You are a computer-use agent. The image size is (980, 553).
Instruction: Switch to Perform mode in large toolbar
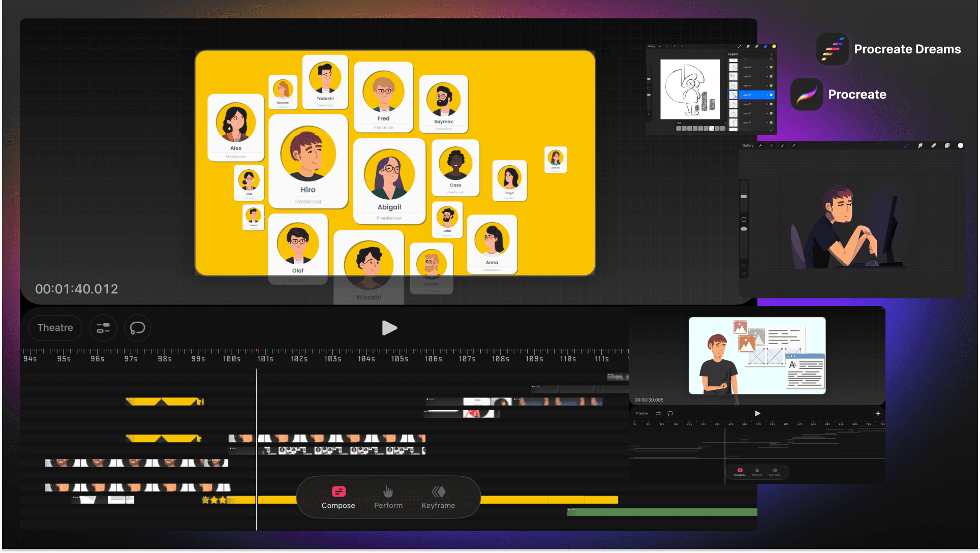pos(388,497)
